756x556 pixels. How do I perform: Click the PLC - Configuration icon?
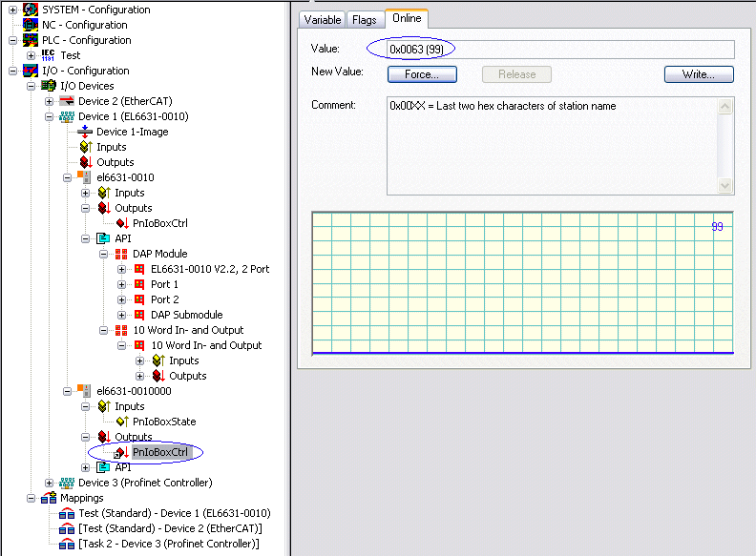click(31, 40)
